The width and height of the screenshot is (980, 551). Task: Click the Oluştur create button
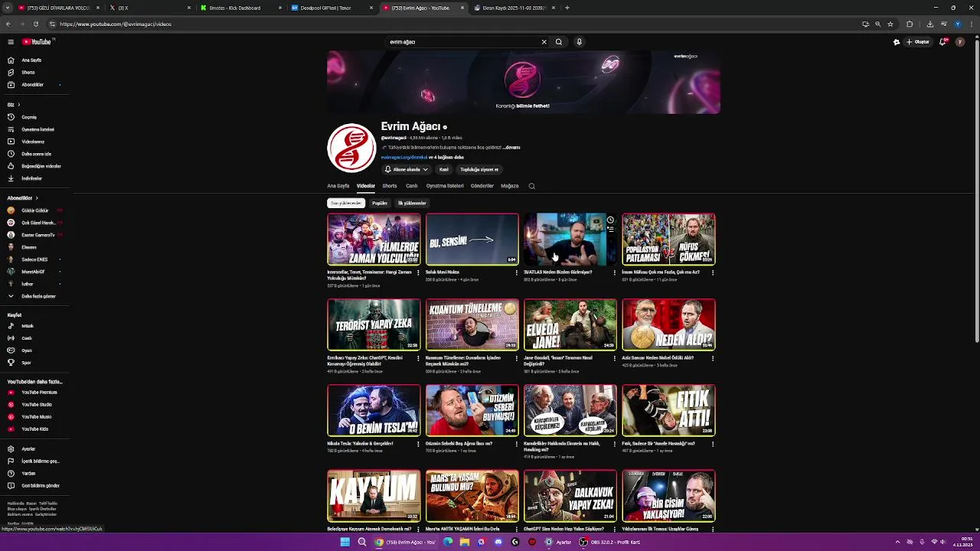(917, 42)
